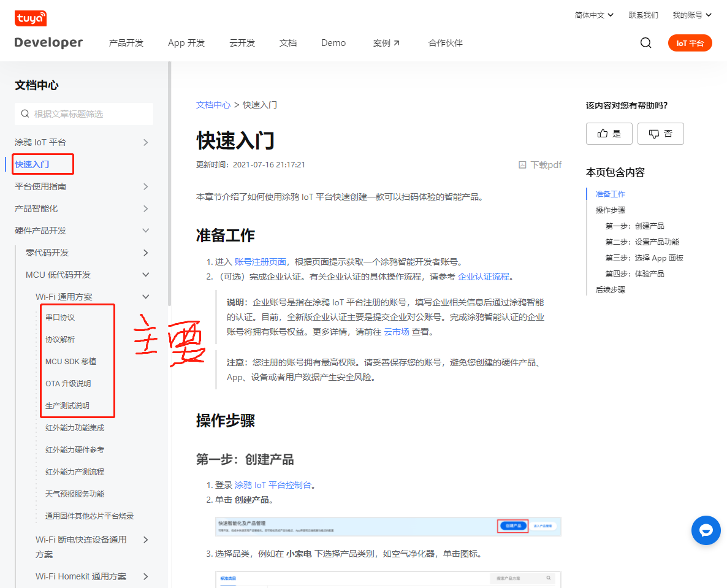Click the Tuya logo icon
This screenshot has height=588, width=727.
coord(31,18)
